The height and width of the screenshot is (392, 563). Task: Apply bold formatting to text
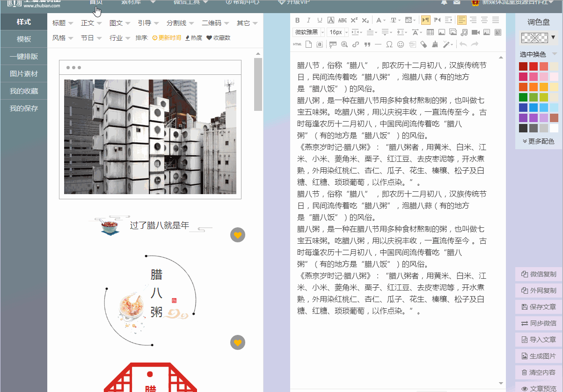[x=297, y=21]
